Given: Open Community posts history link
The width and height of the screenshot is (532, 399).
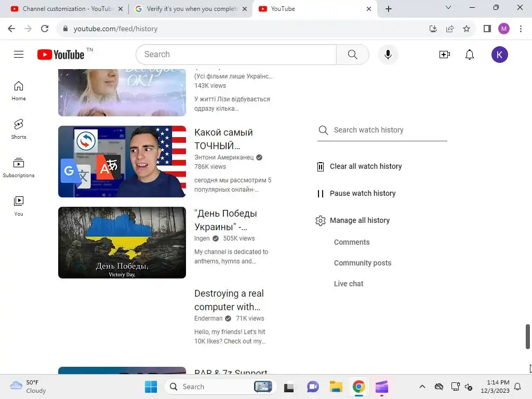Looking at the screenshot, I should (363, 263).
